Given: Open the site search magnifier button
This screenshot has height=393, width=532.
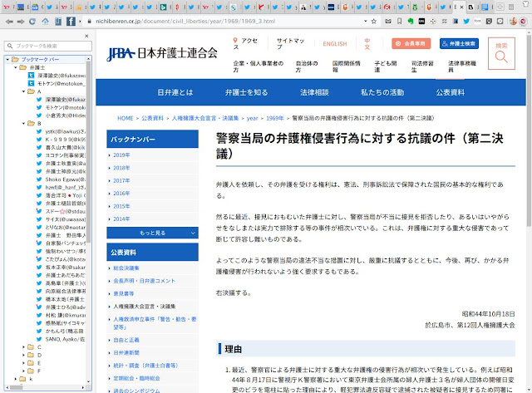Looking at the screenshot, I should tap(501, 53).
